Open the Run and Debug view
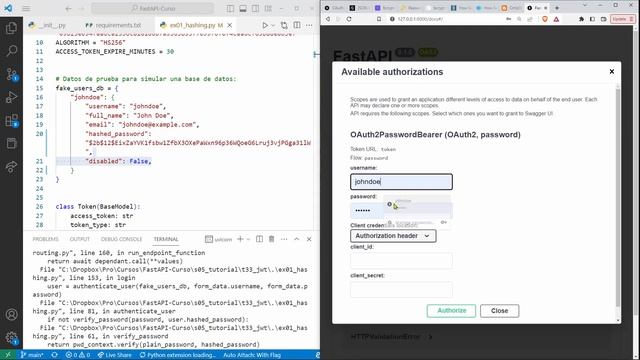 point(11,97)
